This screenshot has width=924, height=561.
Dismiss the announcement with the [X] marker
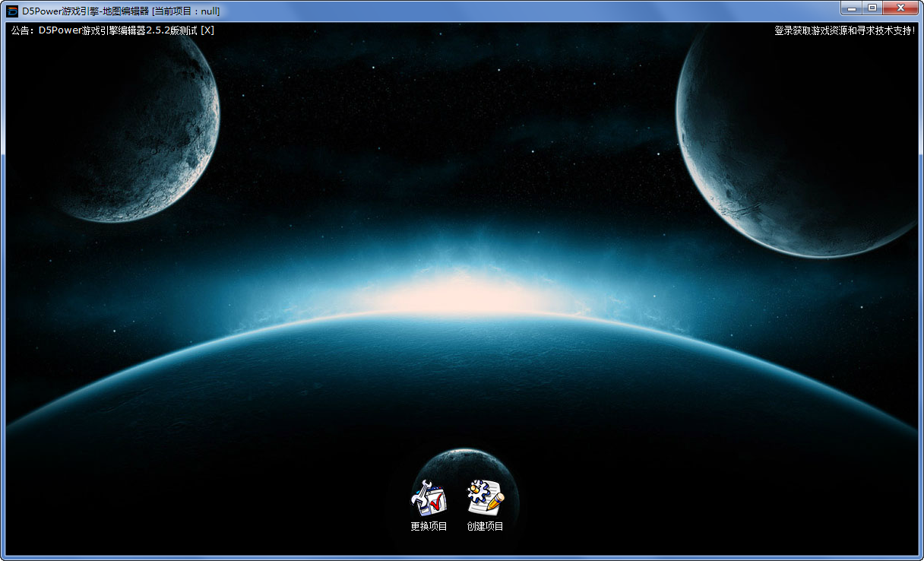click(x=207, y=30)
